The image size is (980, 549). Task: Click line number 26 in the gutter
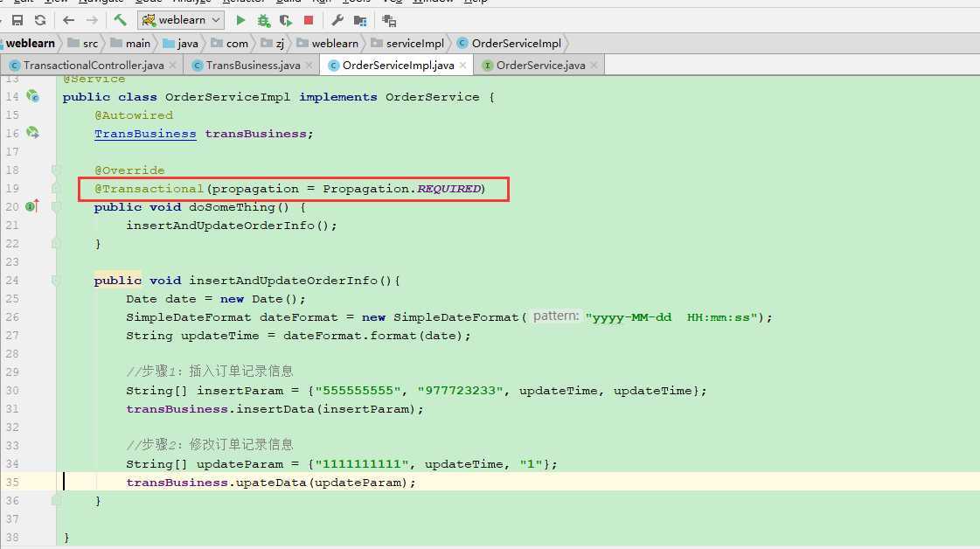pos(12,317)
